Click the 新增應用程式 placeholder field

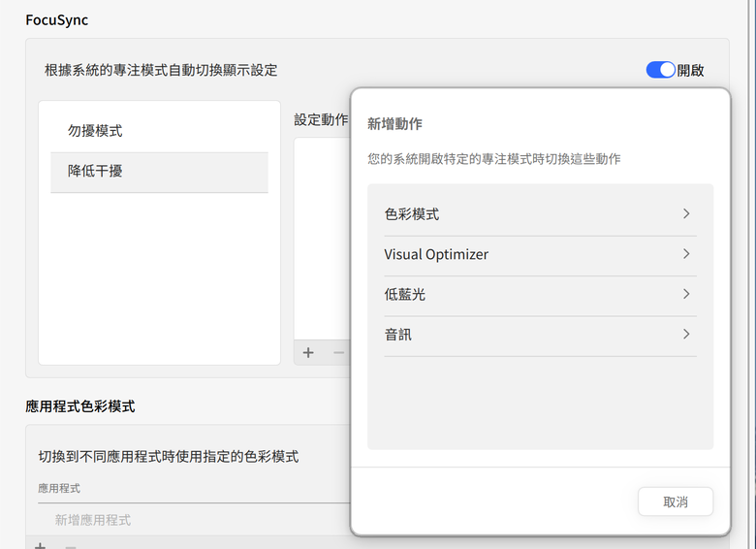pos(93,520)
